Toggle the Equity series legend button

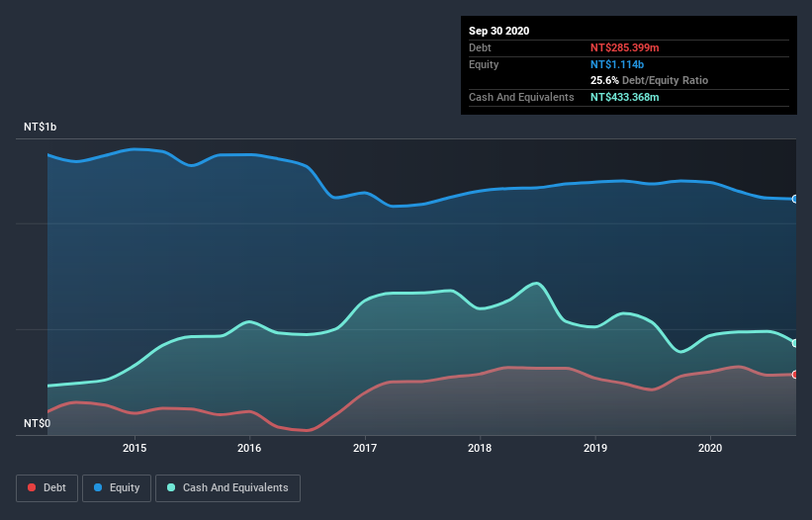117,488
